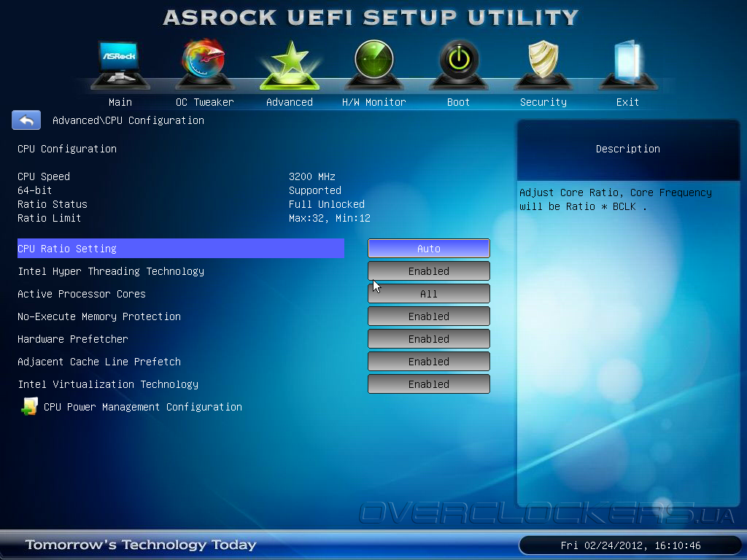Click the Ratio Limit label
This screenshot has height=560, width=747.
[x=49, y=217]
